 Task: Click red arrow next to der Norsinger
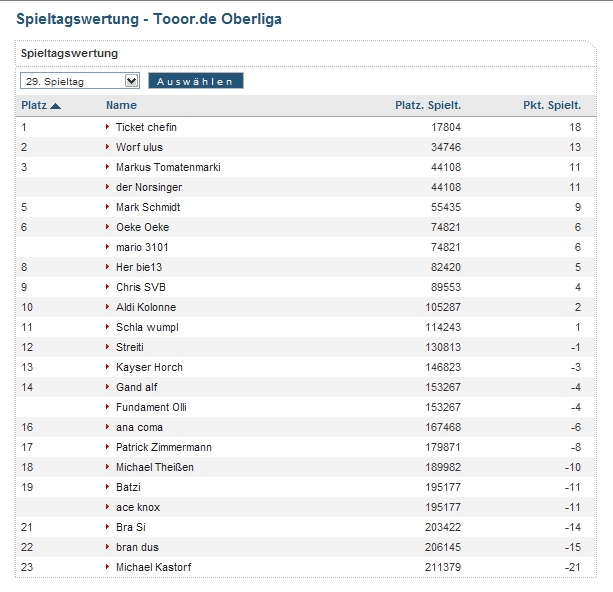coord(108,187)
